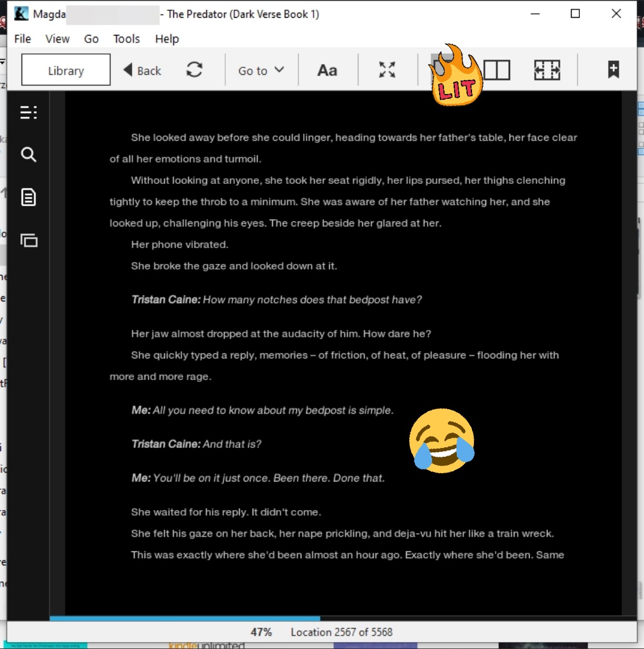Open the notes and highlights panel

(x=29, y=197)
